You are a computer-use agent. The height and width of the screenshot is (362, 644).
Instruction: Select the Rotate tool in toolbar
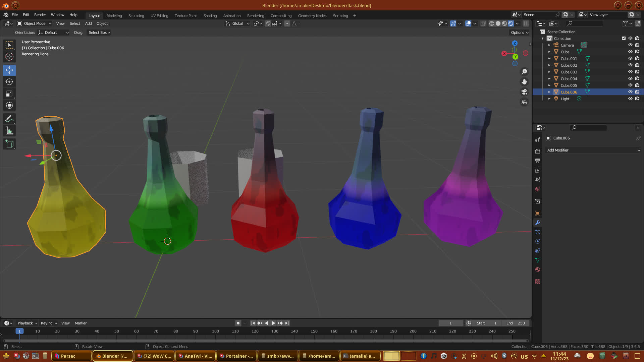(x=9, y=82)
